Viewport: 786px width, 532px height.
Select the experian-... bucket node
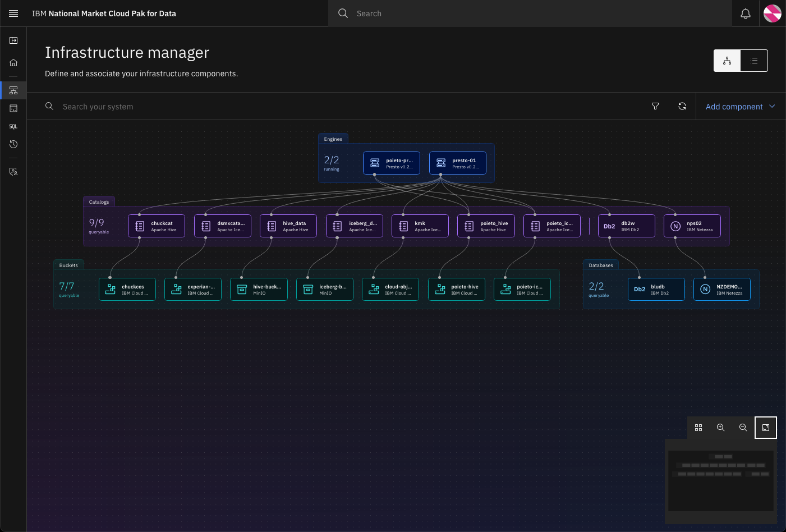[193, 290]
